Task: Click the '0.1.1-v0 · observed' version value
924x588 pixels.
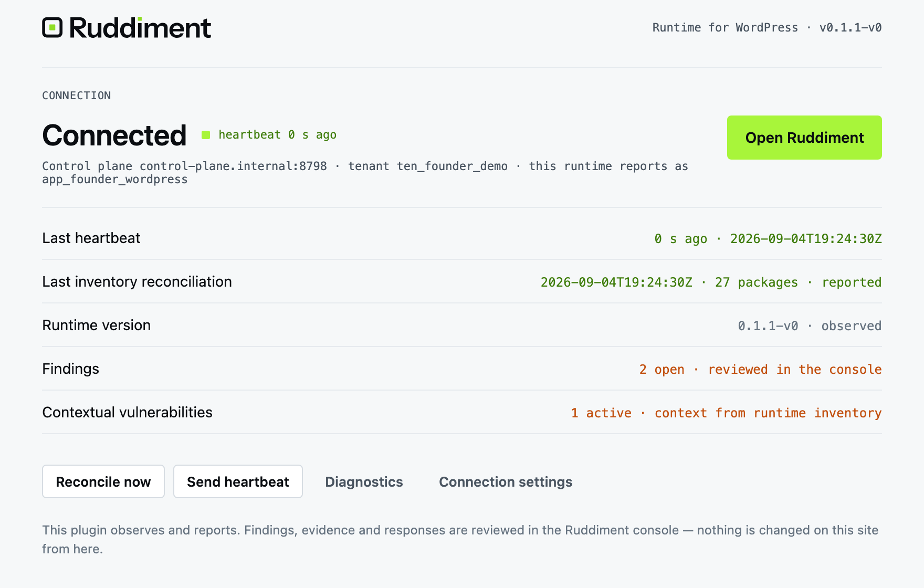Action: (810, 326)
